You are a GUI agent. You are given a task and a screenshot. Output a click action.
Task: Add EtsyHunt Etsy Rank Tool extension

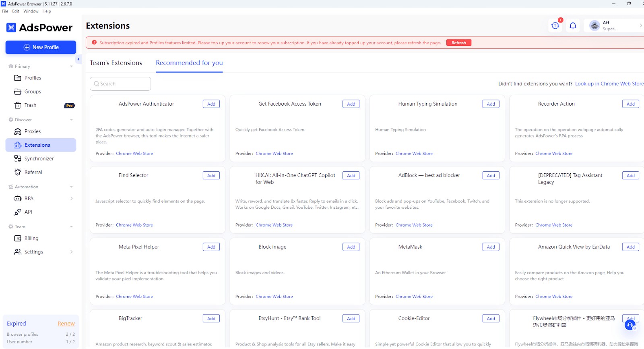(351, 318)
